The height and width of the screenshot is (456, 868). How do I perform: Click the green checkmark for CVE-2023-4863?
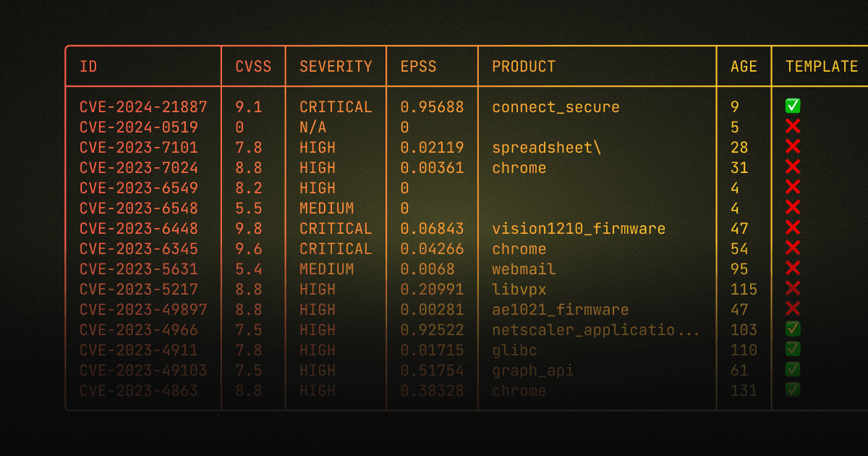pos(793,390)
